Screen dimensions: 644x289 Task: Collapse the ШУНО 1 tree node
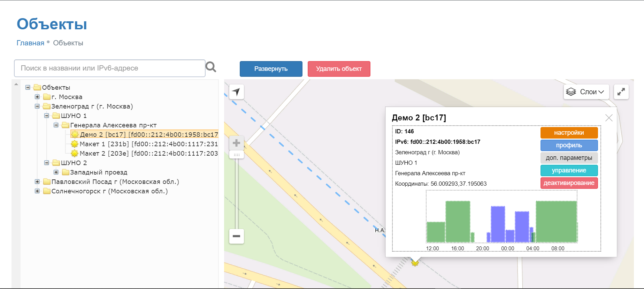(x=47, y=116)
